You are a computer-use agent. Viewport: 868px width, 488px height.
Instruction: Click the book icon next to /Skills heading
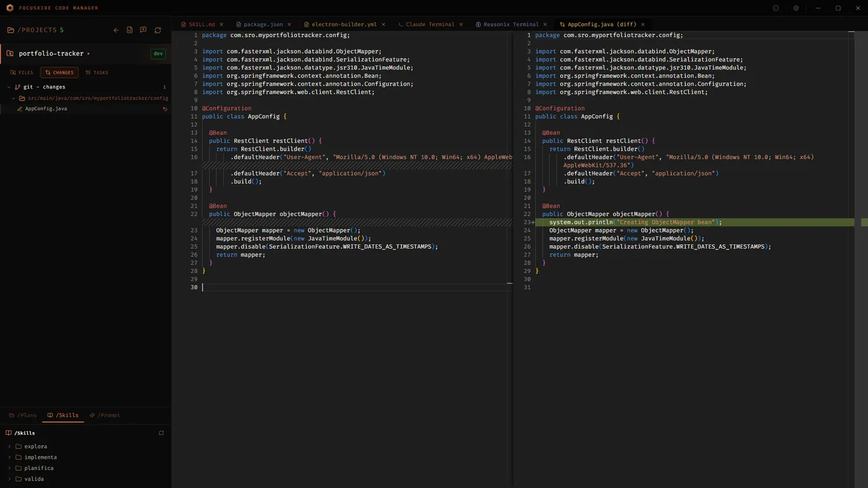pyautogui.click(x=9, y=433)
